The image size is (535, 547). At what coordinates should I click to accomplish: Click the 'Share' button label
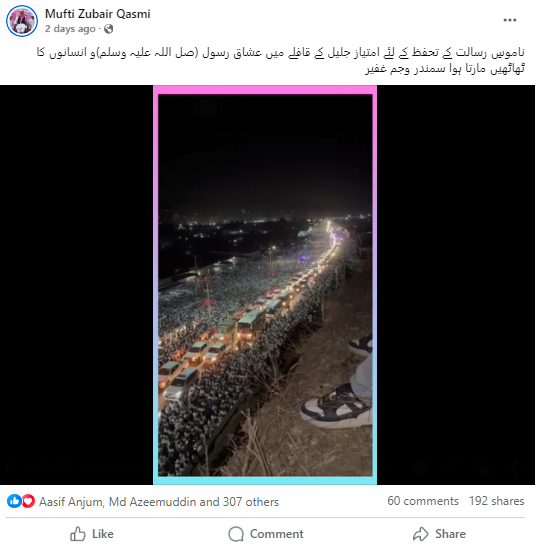[x=450, y=534]
